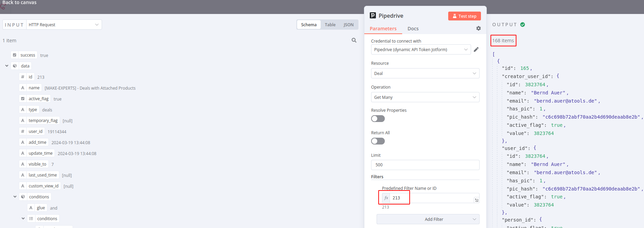Click the hash icon beside user_id
This screenshot has width=644, height=228.
(x=23, y=131)
